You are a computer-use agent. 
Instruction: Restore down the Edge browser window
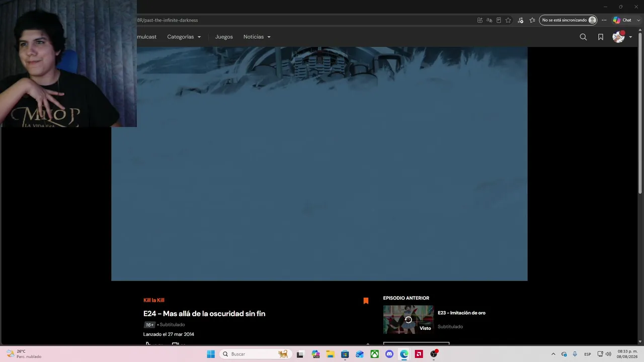(x=620, y=7)
